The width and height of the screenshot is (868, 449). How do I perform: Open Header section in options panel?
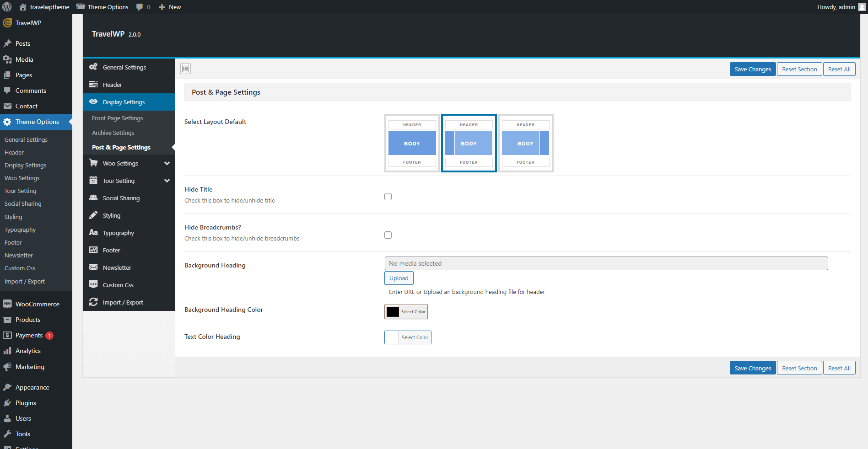tap(129, 85)
